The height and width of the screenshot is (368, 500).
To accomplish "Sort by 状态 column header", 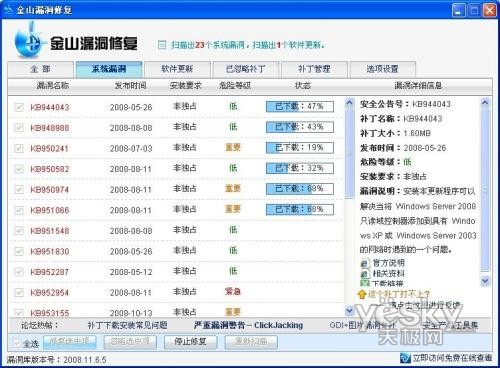I will pyautogui.click(x=303, y=86).
